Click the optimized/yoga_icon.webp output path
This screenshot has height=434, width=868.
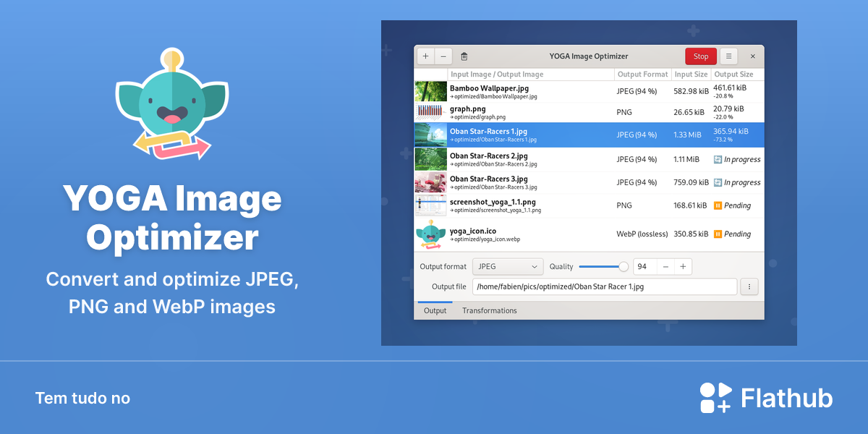485,239
